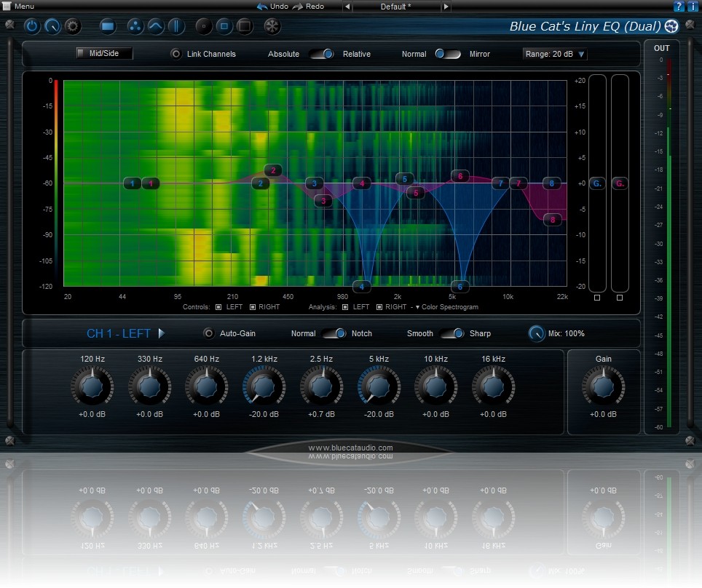This screenshot has height=588, width=702.
Task: Toggle Analysis LEFT checkbox
Action: pyautogui.click(x=345, y=307)
